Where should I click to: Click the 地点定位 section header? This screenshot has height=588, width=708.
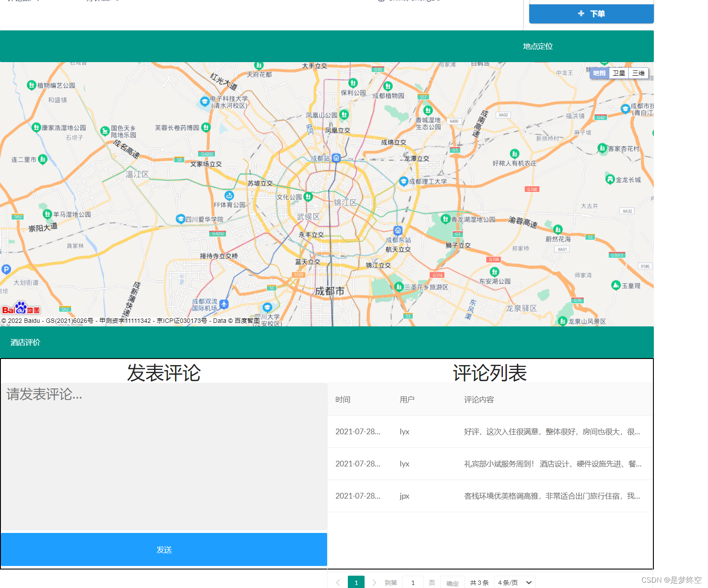(x=538, y=46)
